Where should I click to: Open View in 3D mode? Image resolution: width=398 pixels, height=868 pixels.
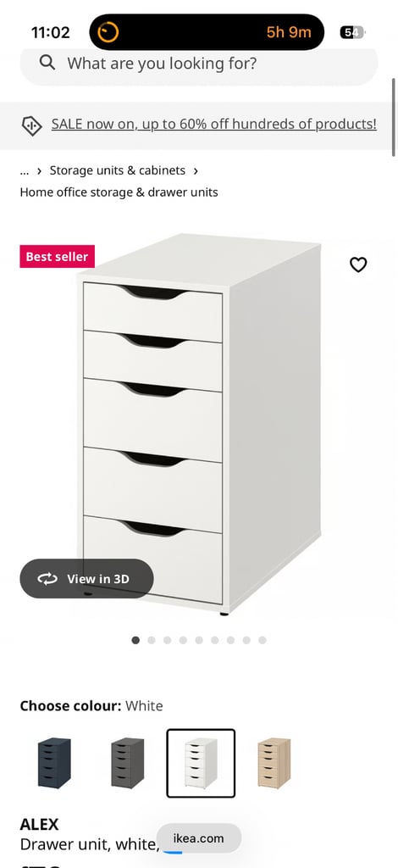coord(86,578)
